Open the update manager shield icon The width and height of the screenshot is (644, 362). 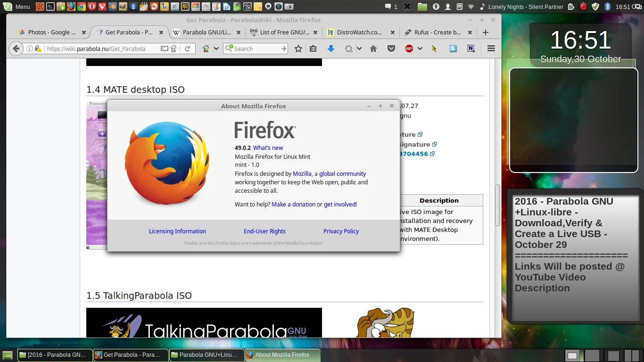click(595, 7)
